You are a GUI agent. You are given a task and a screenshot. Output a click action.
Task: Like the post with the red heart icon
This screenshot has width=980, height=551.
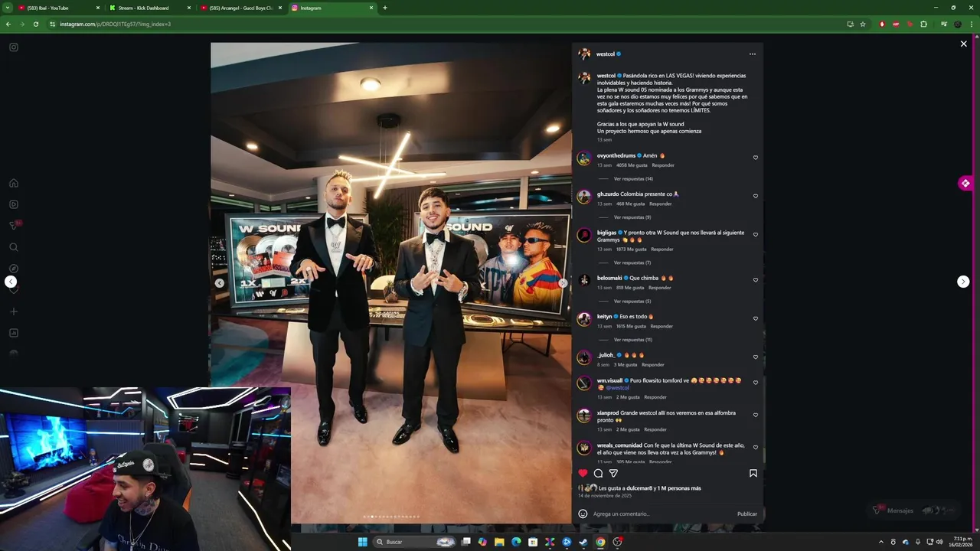[x=583, y=473]
